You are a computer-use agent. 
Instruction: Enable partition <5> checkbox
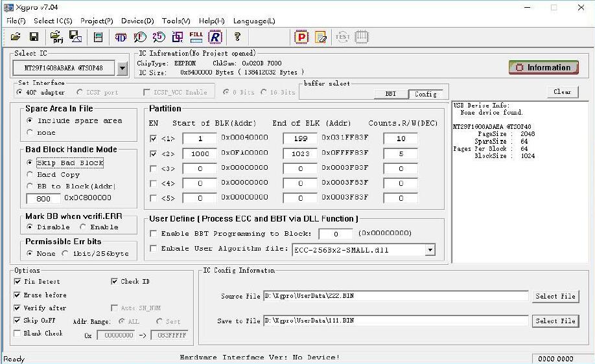point(154,198)
